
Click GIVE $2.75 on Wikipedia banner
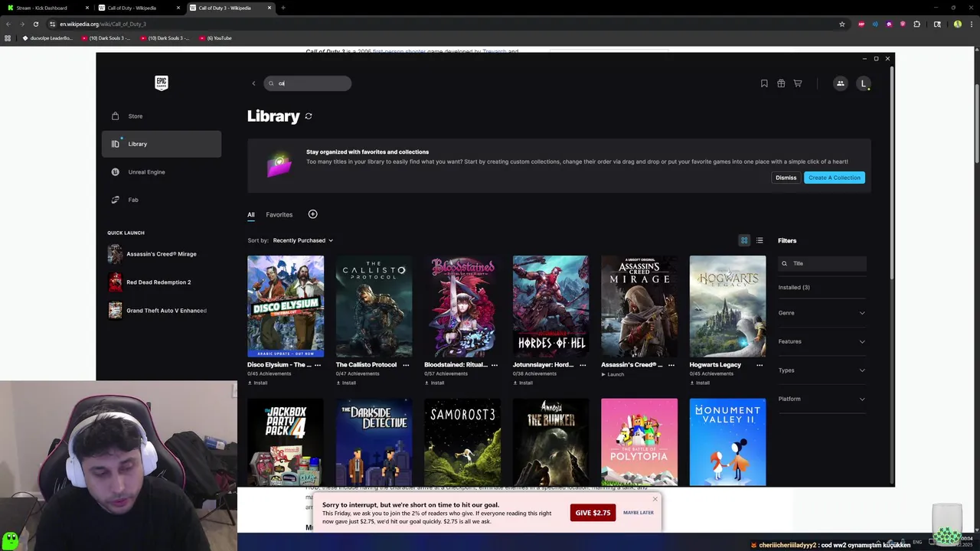point(593,513)
